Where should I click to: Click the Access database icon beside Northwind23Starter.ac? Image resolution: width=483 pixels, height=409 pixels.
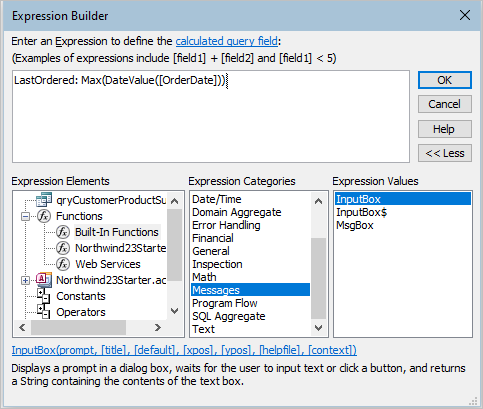[x=44, y=280]
